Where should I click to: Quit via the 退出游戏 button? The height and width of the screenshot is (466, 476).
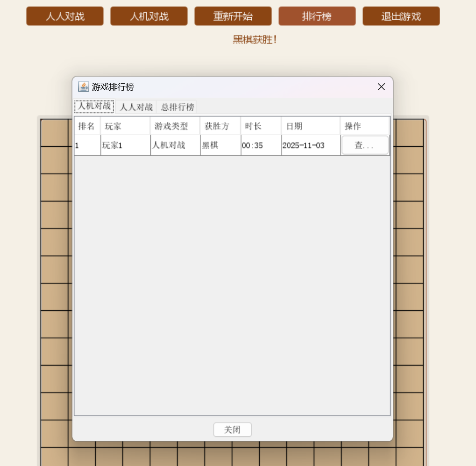tap(401, 16)
